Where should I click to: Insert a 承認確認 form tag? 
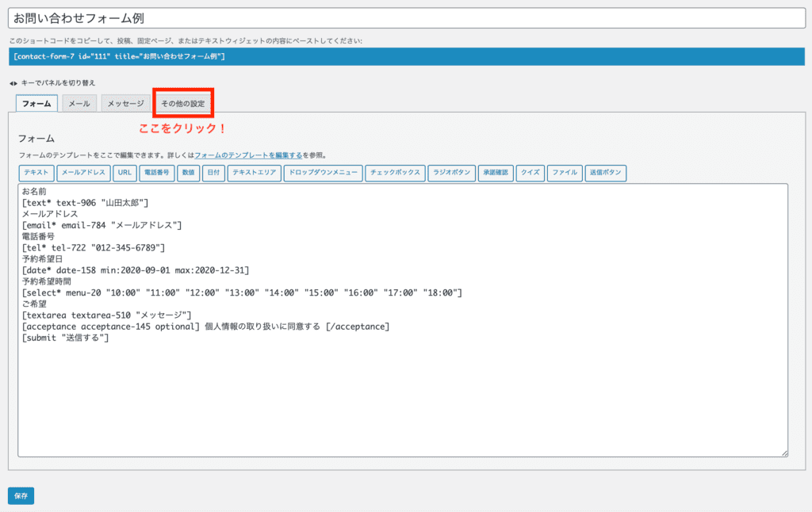(x=496, y=173)
